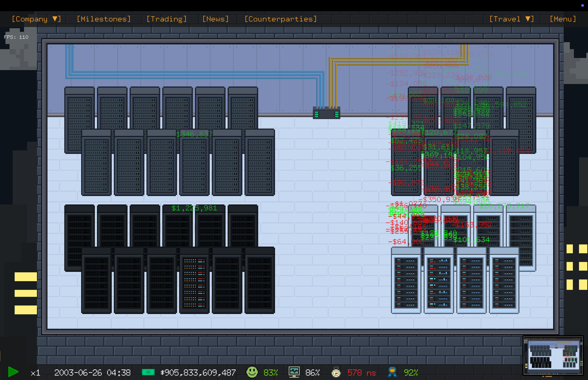Image resolution: width=588 pixels, height=380 pixels.
Task: Click the monitor icon showing 86%
Action: 295,372
